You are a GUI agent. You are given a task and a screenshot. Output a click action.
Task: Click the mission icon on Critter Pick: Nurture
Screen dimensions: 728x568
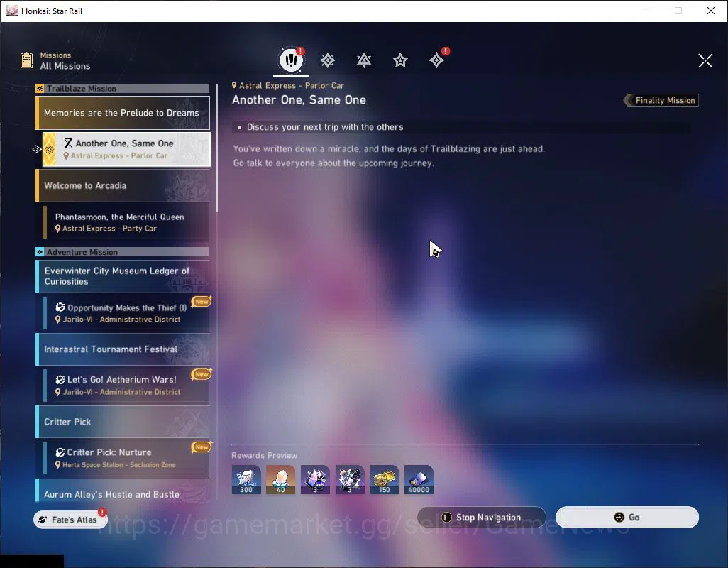point(60,452)
